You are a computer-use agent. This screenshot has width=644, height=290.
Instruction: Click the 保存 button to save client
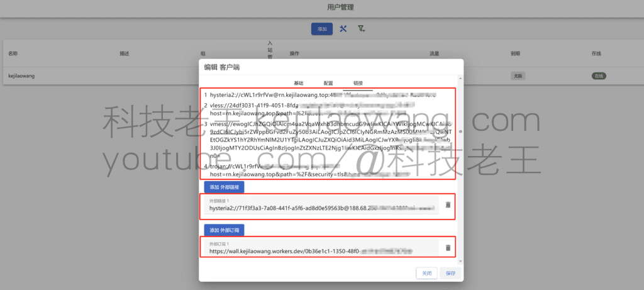point(450,273)
